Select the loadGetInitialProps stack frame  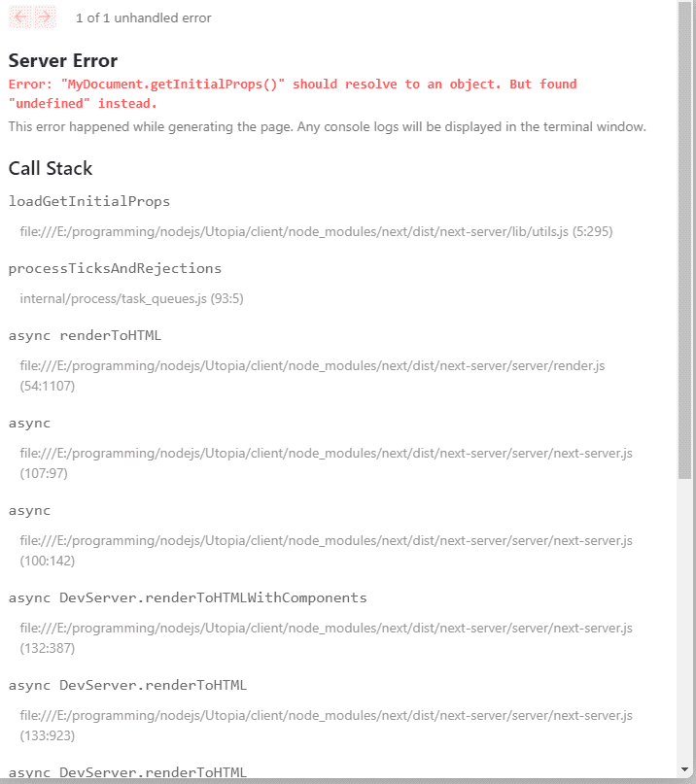89,201
